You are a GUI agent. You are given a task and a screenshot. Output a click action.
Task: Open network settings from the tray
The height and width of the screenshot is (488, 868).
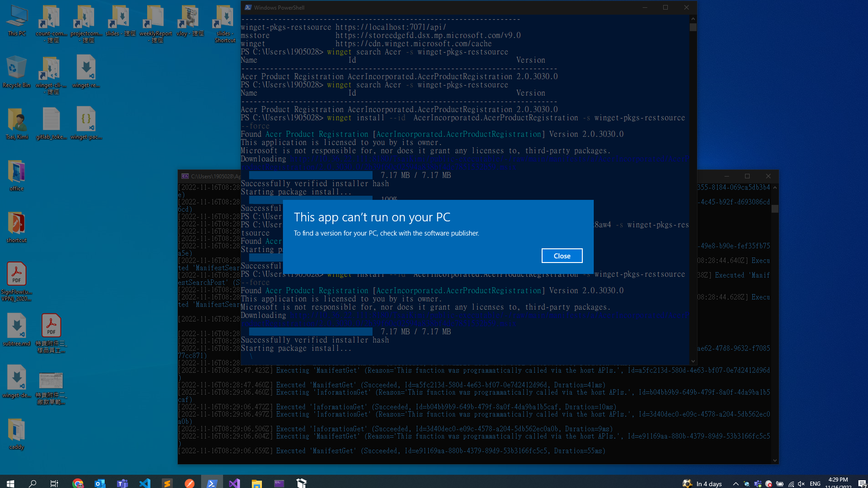(x=791, y=483)
